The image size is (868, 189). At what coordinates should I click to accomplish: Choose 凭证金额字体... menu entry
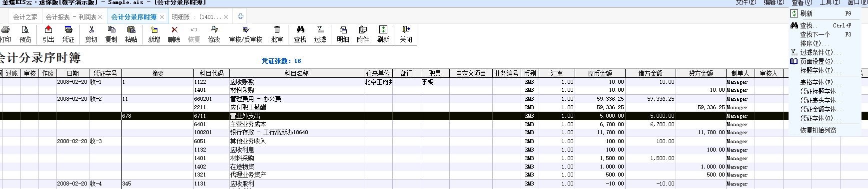[825, 109]
